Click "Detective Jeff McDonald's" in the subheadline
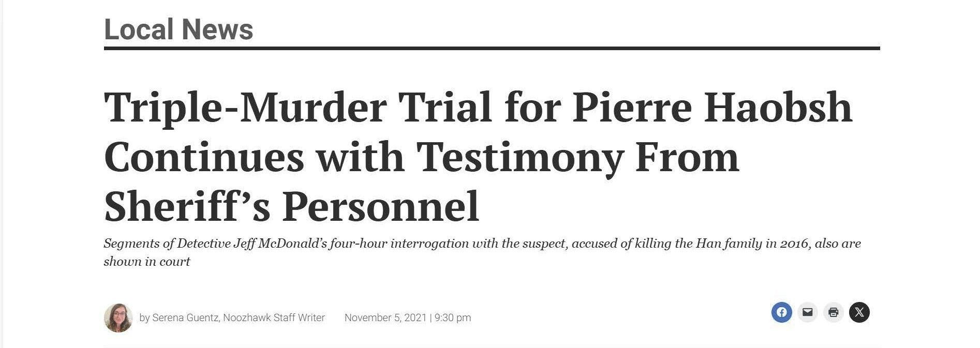 (x=253, y=244)
